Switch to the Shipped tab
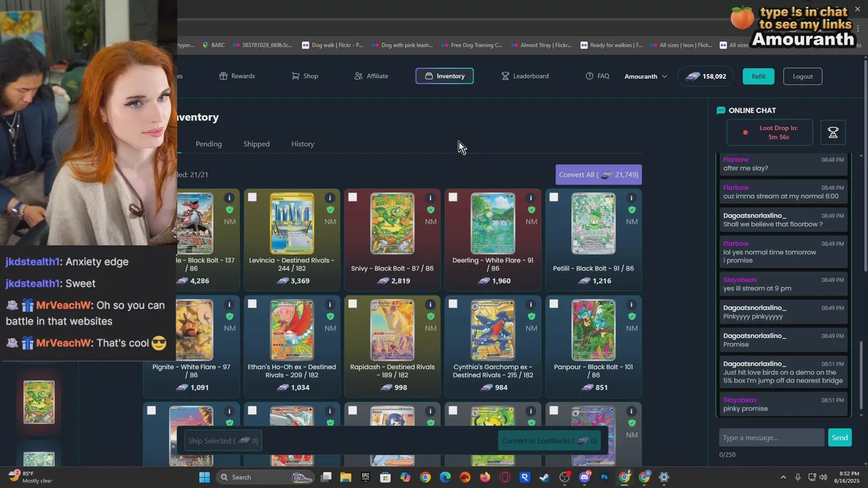This screenshot has height=488, width=868. tap(256, 144)
